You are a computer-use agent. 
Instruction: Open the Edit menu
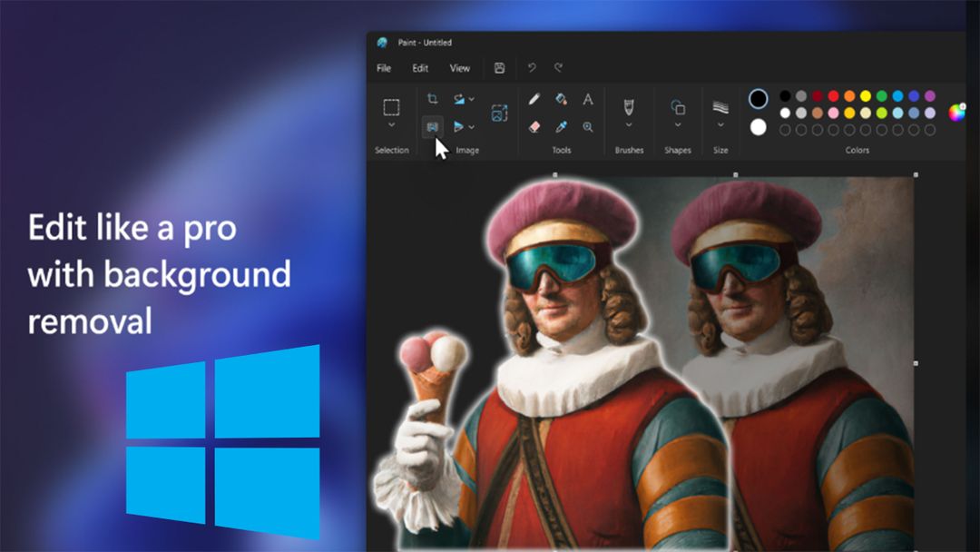[x=419, y=68]
